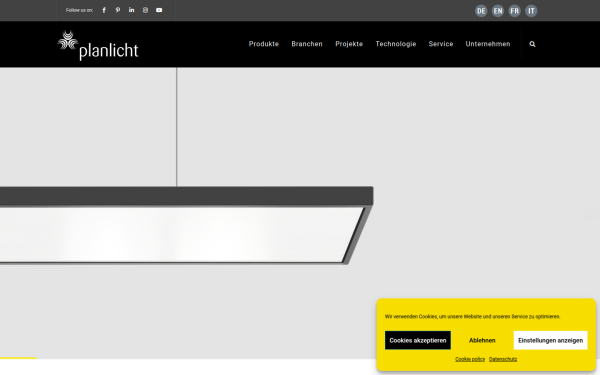Switch language to EN
The image size is (600, 375).
pos(498,11)
